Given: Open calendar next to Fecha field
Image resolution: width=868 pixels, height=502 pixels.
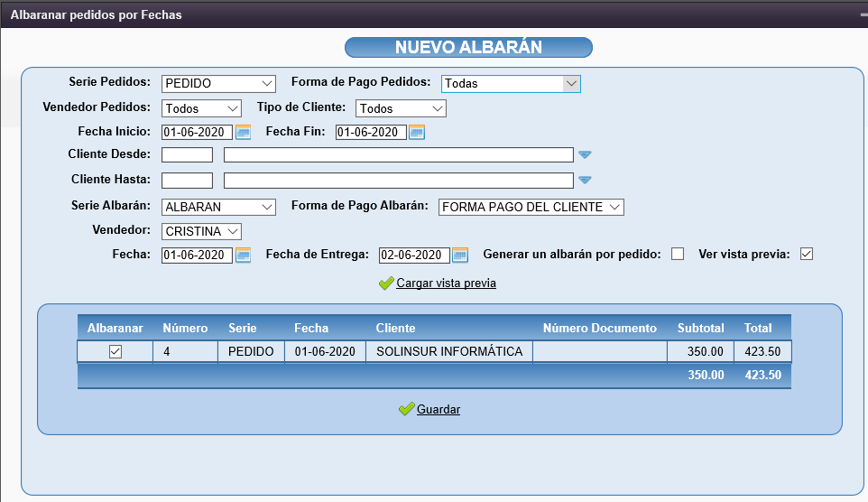Looking at the screenshot, I should pos(243,256).
